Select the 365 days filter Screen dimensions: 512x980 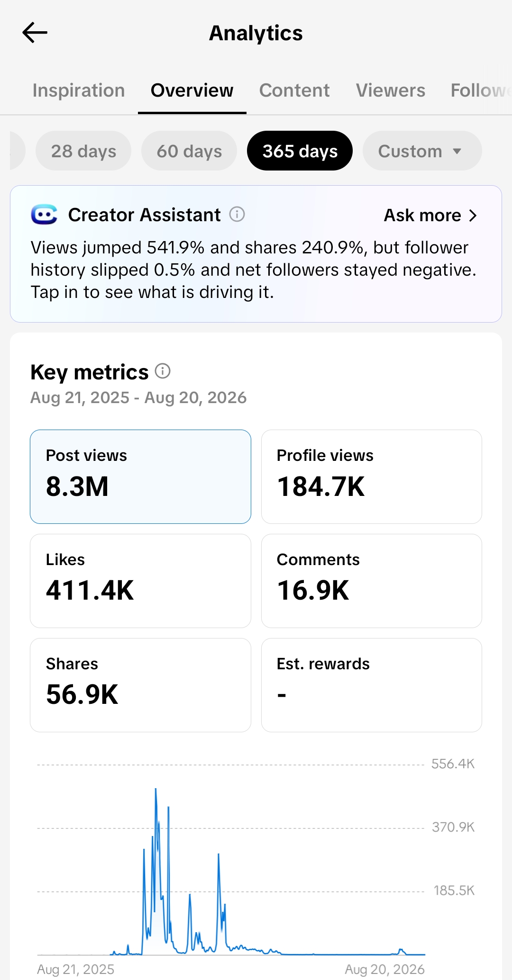[300, 151]
